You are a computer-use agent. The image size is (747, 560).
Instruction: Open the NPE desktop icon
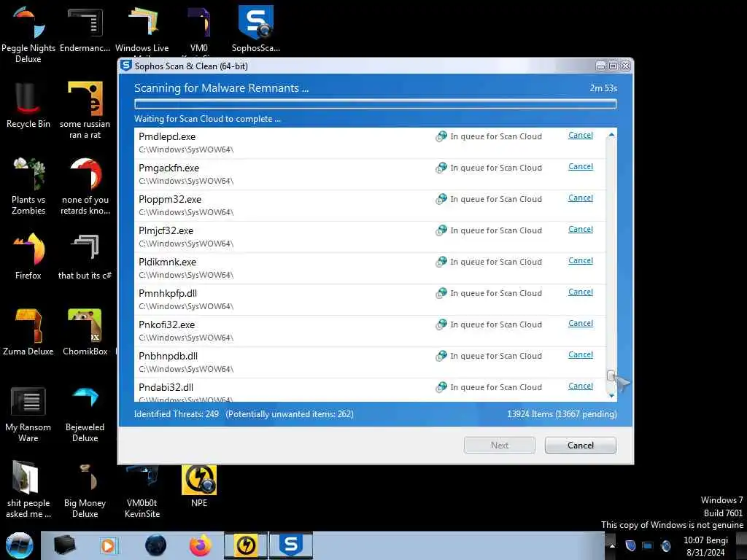click(198, 486)
